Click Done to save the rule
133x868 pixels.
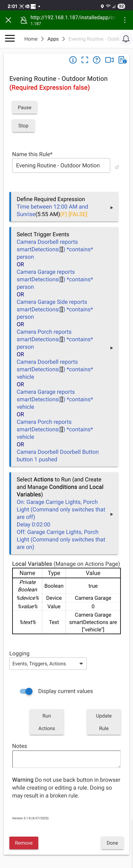(x=112, y=843)
